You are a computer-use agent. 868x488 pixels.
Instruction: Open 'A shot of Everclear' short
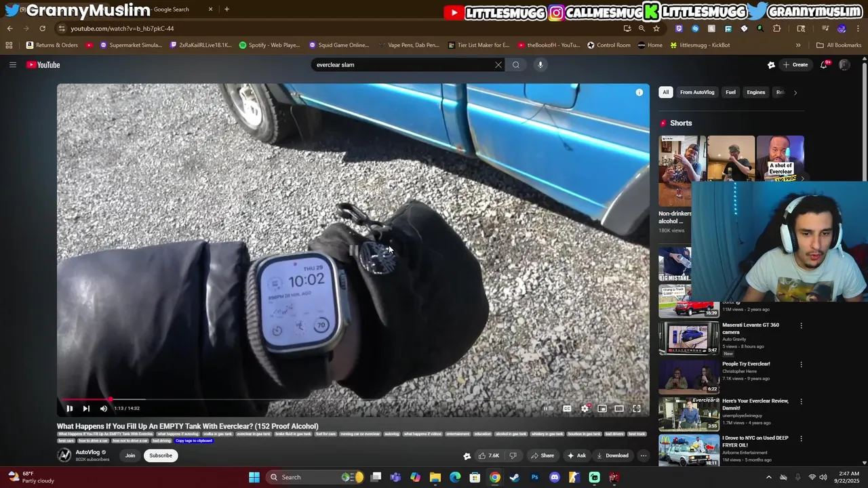point(780,158)
